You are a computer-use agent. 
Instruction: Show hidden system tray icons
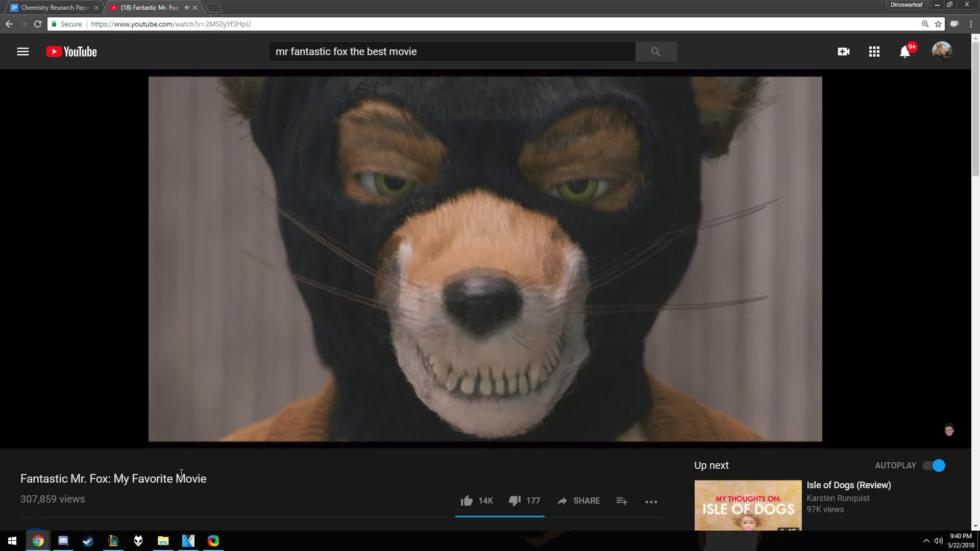point(926,541)
